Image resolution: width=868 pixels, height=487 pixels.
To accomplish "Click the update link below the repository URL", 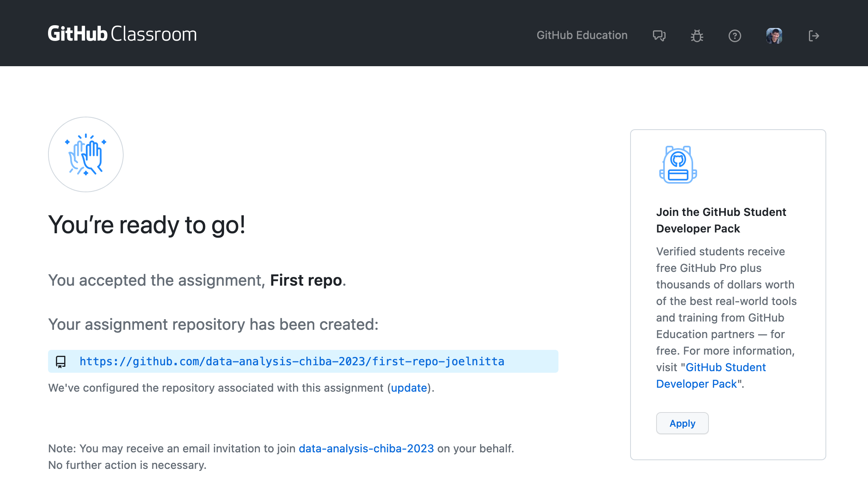I will (x=409, y=388).
